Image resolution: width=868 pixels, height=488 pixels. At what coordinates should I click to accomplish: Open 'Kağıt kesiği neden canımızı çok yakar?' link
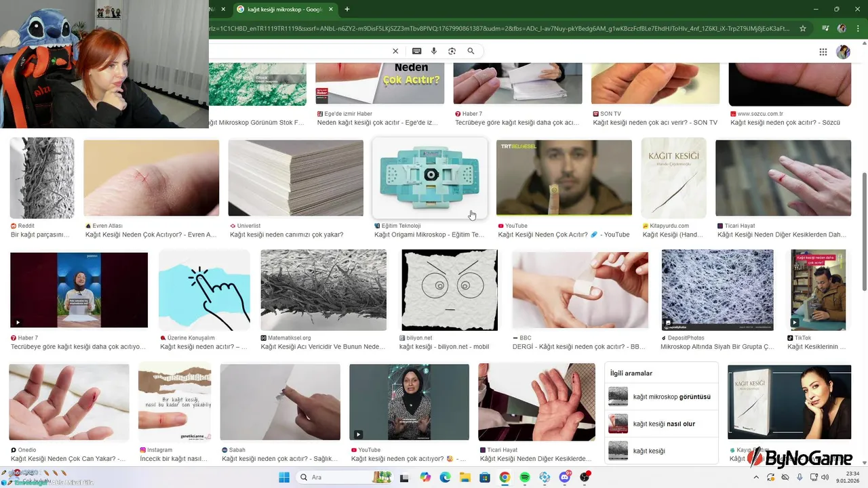coord(286,235)
